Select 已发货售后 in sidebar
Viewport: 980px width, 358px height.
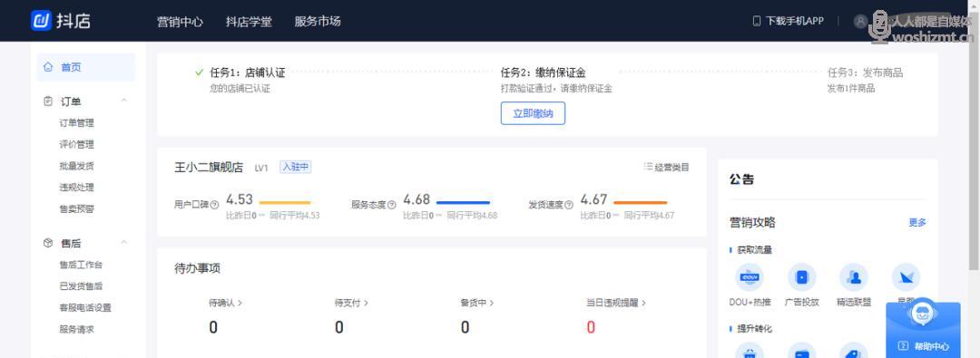[82, 286]
